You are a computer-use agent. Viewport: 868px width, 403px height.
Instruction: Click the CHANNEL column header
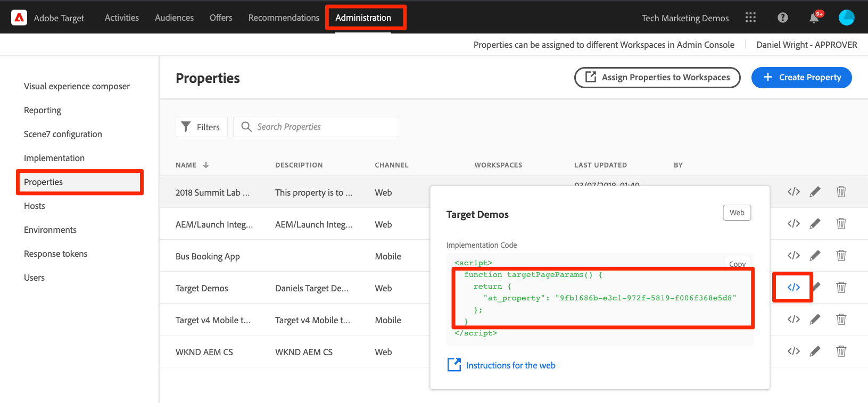pyautogui.click(x=392, y=165)
